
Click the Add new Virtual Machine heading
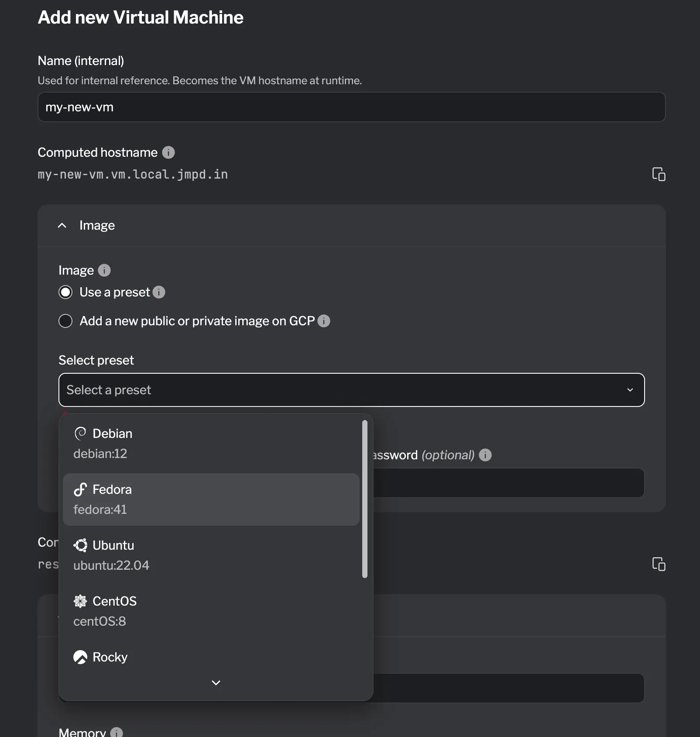coord(141,17)
